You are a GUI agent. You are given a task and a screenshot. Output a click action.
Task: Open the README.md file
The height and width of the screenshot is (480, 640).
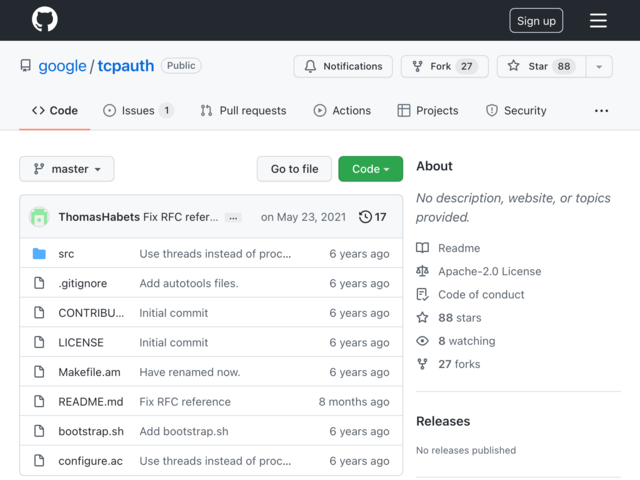[91, 402]
